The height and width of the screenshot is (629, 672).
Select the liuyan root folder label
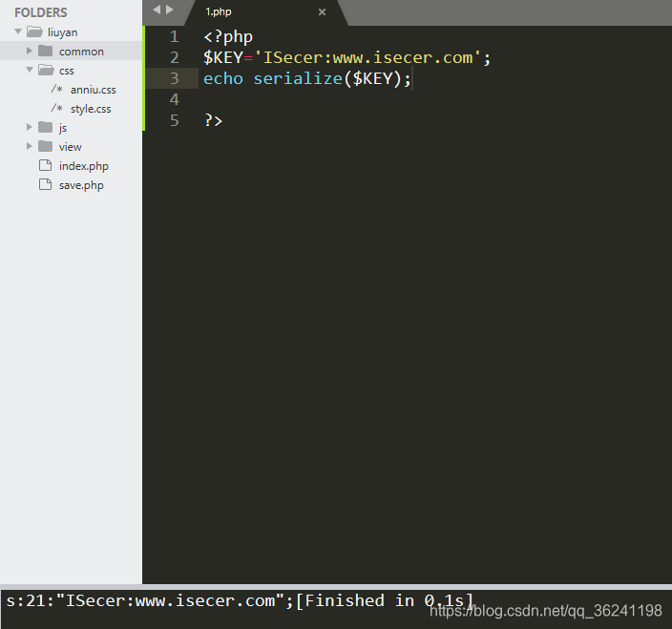pos(63,32)
